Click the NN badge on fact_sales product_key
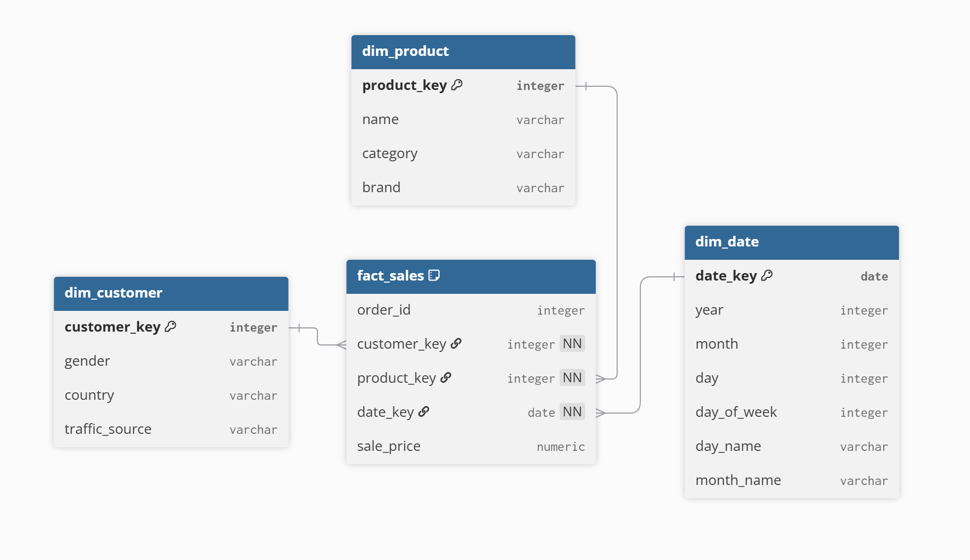Image resolution: width=970 pixels, height=560 pixels. [572, 377]
